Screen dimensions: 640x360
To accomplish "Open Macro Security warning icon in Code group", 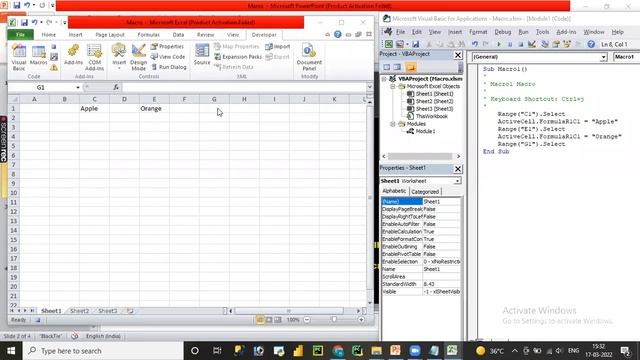I will coord(54,67).
